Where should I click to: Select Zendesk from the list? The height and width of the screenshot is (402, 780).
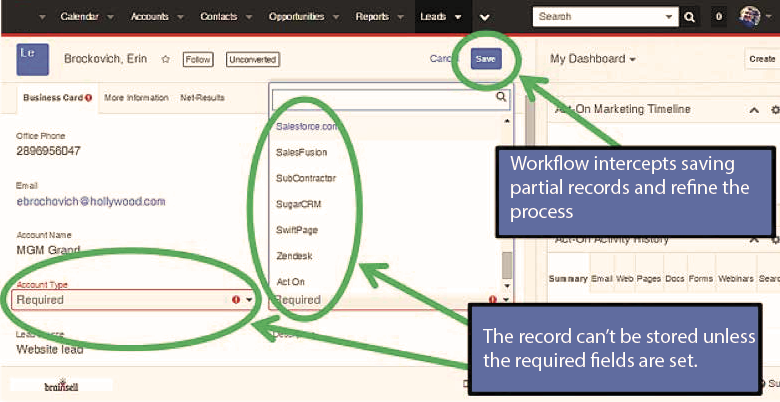386,256
